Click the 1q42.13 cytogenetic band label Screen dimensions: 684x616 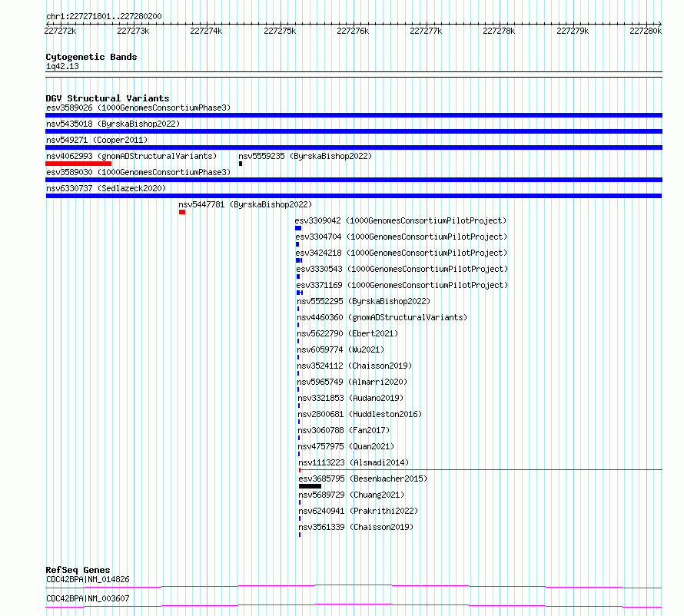tap(62, 66)
